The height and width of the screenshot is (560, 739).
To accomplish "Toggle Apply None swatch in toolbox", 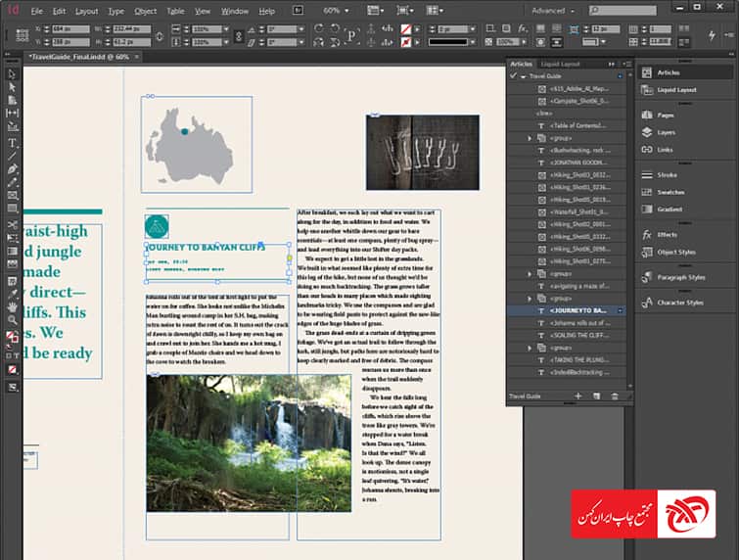I will 13,369.
